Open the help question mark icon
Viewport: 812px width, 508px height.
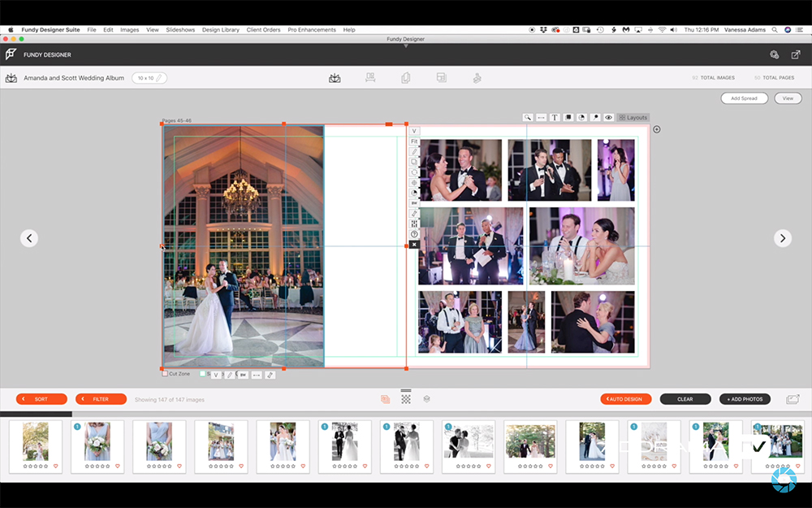pyautogui.click(x=414, y=234)
